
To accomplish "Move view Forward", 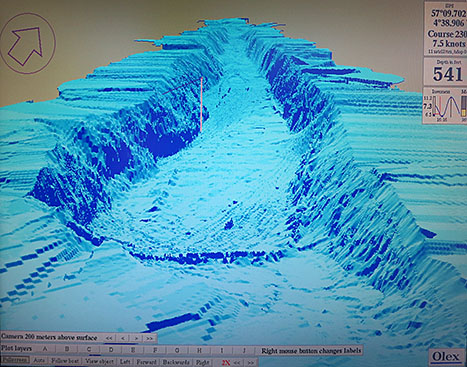I will point(146,362).
